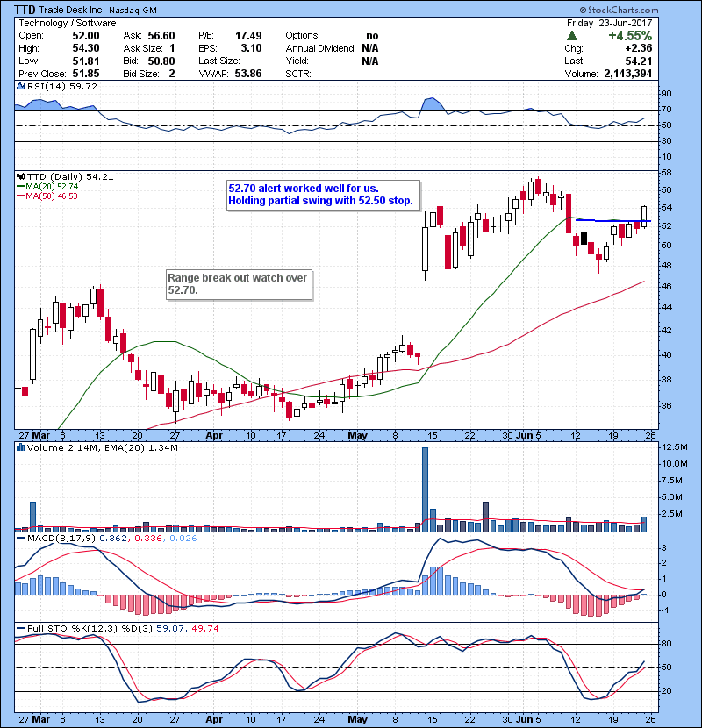Click the Low value 51.81
702x728 pixels.
pos(86,61)
